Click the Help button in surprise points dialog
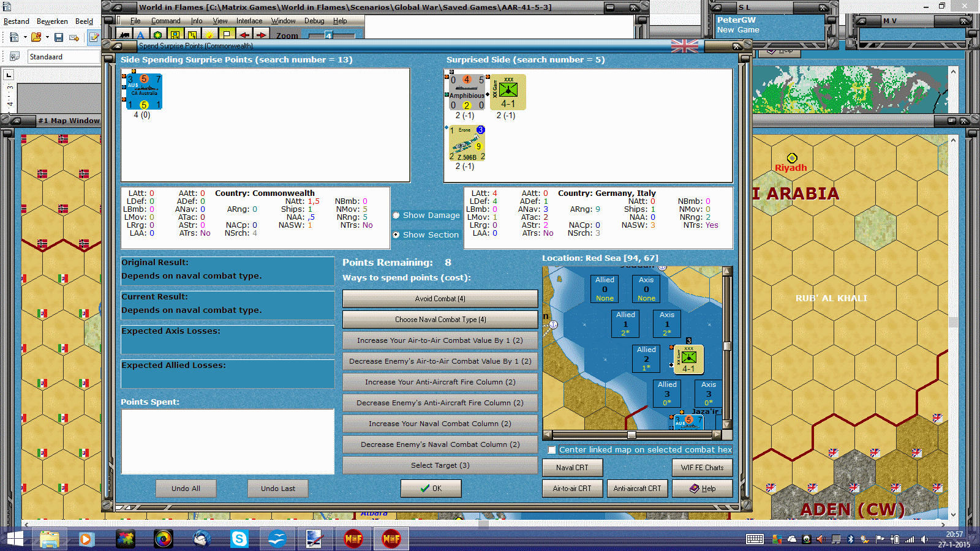 point(703,489)
